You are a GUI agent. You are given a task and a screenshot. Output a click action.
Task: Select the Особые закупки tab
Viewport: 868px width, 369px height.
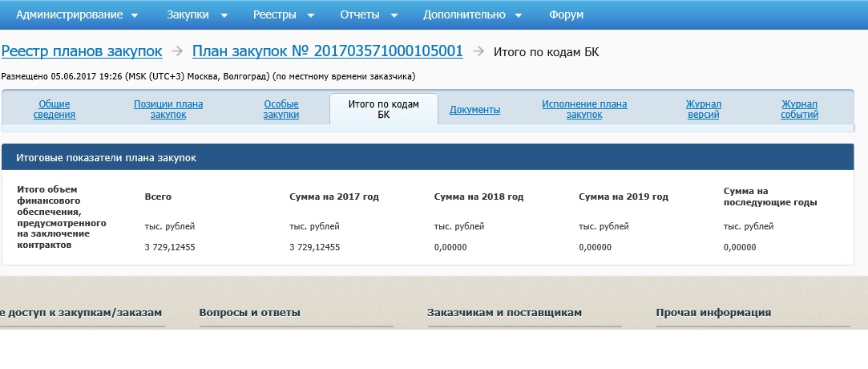pyautogui.click(x=281, y=109)
